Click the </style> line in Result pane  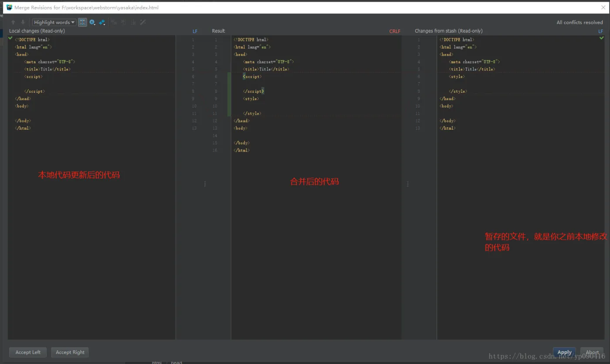point(252,114)
